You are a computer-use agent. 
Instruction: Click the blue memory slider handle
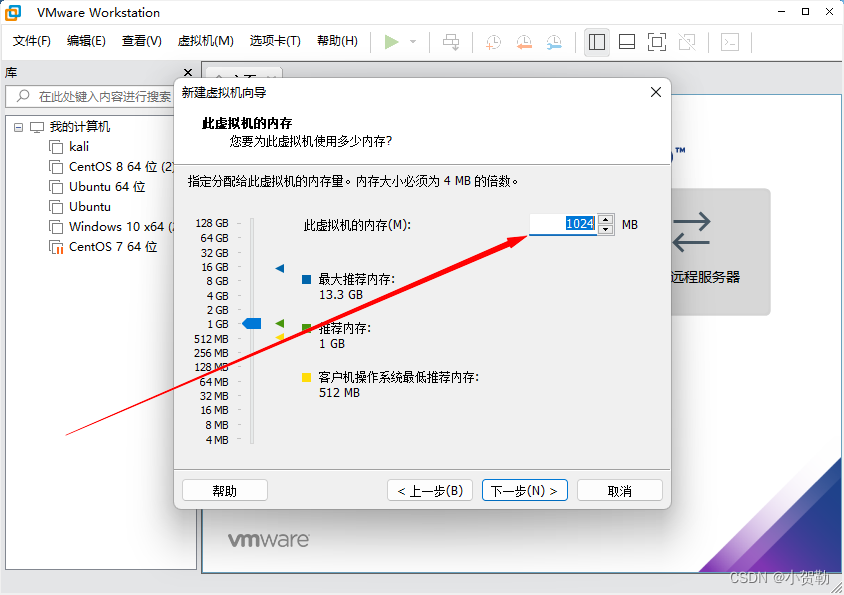coord(252,323)
